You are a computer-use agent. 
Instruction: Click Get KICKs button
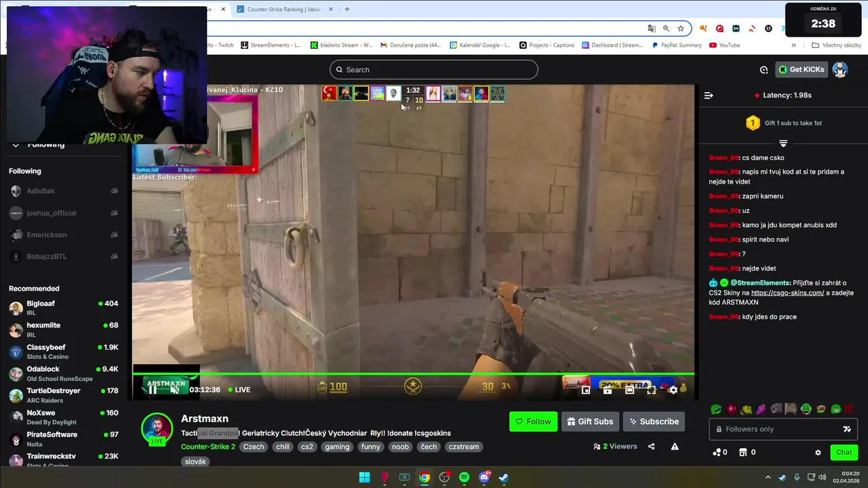pos(802,69)
